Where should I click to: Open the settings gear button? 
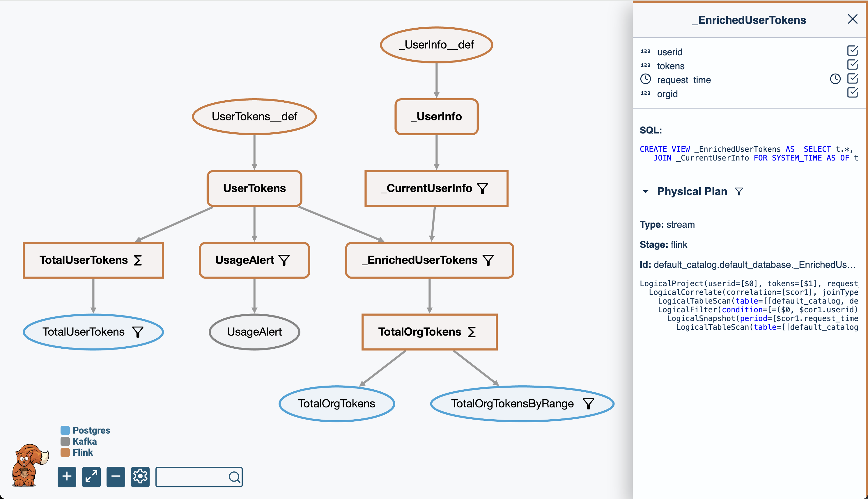click(140, 476)
